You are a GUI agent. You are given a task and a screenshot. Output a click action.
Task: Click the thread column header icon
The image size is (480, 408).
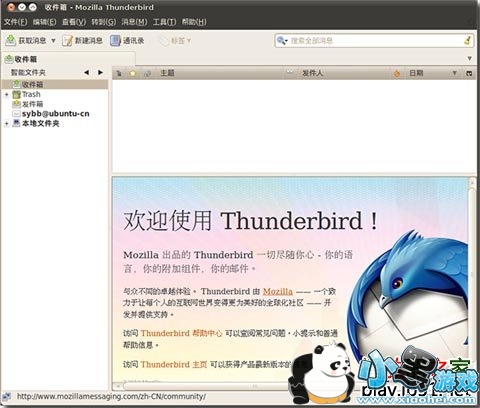tap(119, 73)
